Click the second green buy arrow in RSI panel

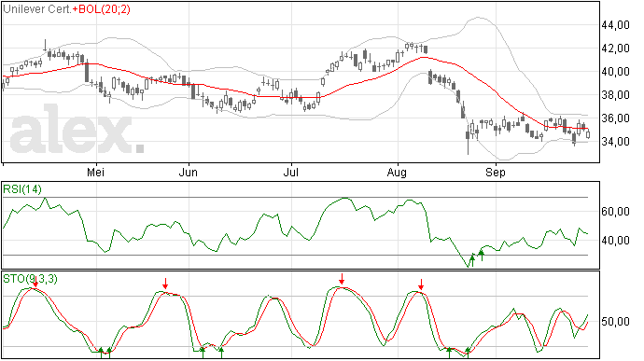(482, 256)
